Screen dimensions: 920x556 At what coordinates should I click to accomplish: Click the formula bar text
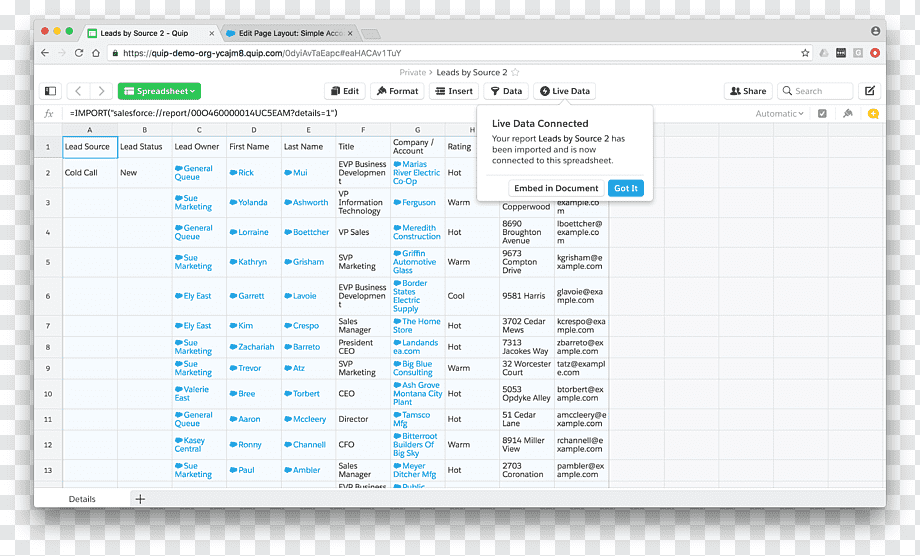tap(204, 113)
